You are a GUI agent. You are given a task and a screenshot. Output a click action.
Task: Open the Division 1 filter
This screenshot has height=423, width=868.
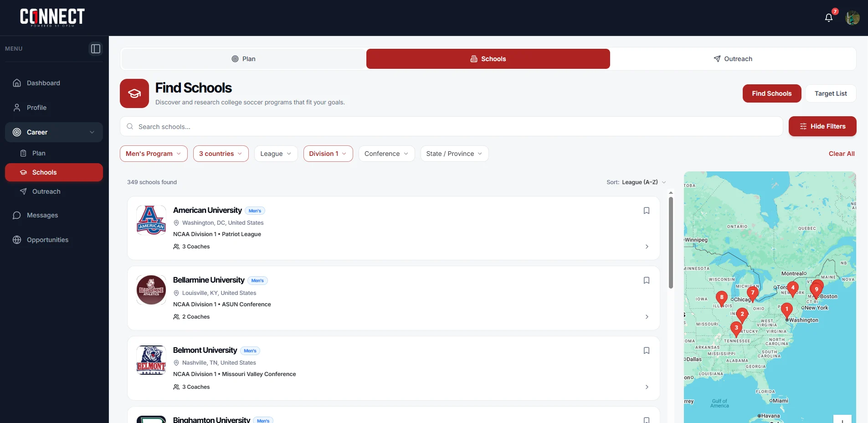[328, 154]
